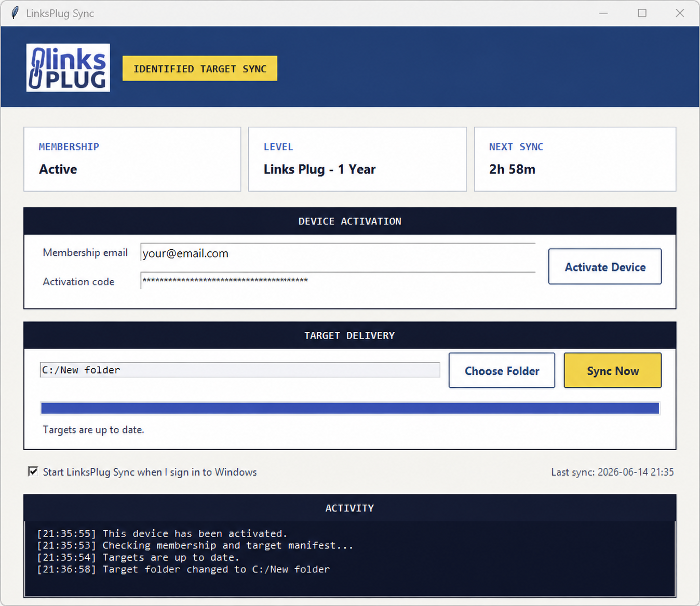Close the LinksPlug Sync window

tap(680, 13)
